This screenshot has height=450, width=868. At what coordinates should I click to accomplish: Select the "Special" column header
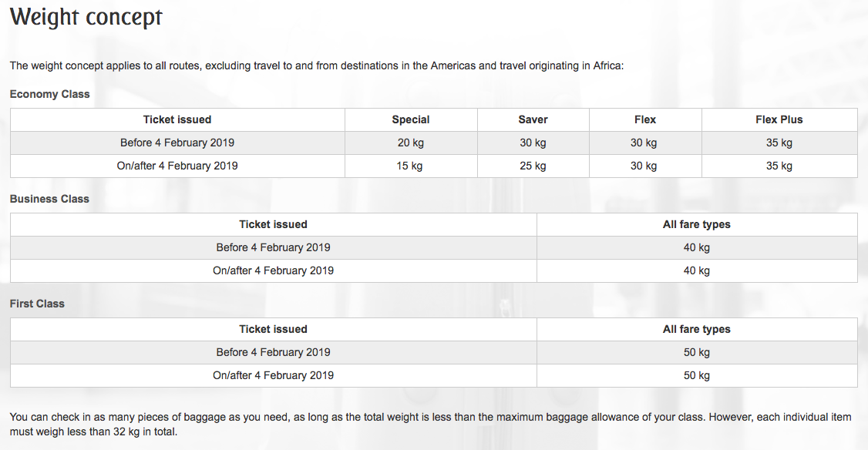pos(411,119)
